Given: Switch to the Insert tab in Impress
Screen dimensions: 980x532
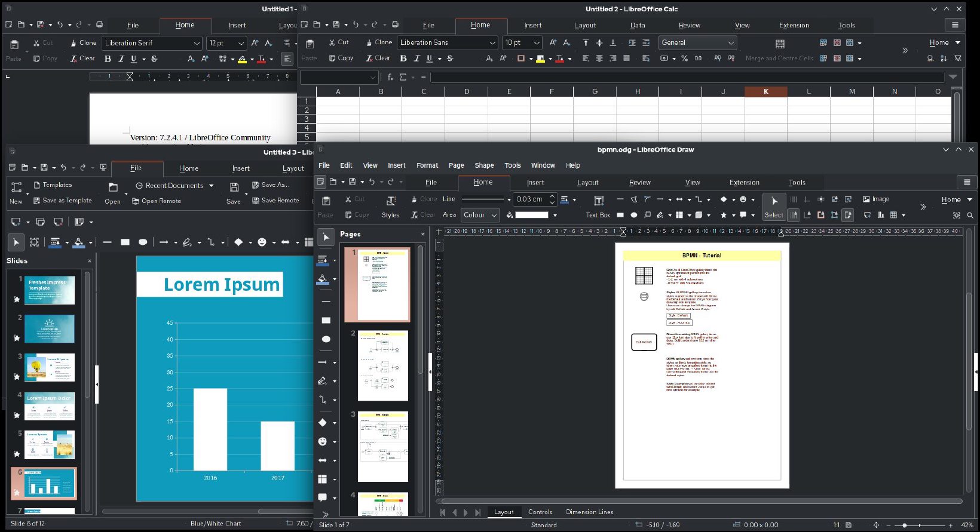Looking at the screenshot, I should 241,168.
